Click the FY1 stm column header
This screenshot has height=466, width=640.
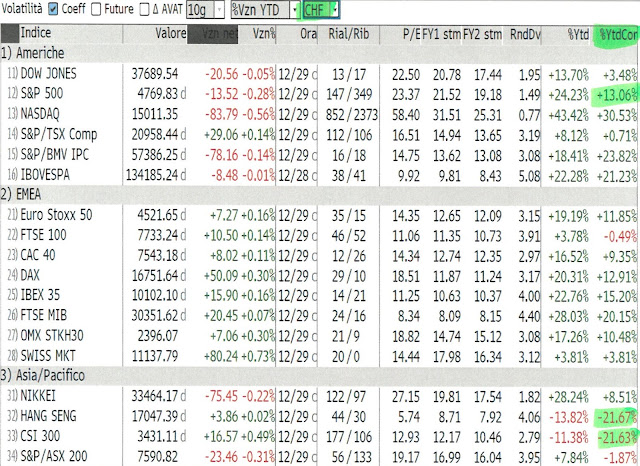pyautogui.click(x=442, y=34)
